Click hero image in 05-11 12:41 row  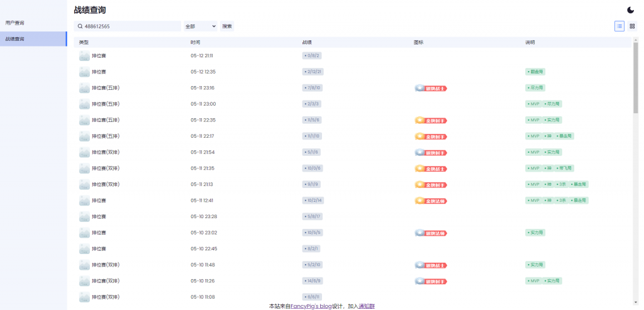(84, 201)
